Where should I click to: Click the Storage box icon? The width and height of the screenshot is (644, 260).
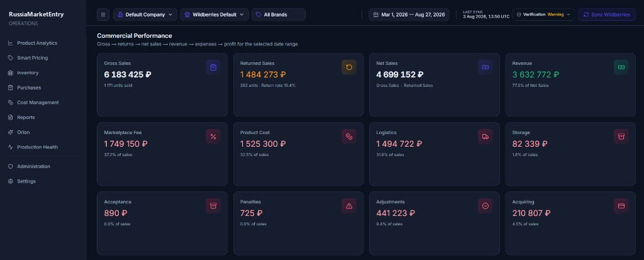pos(621,137)
